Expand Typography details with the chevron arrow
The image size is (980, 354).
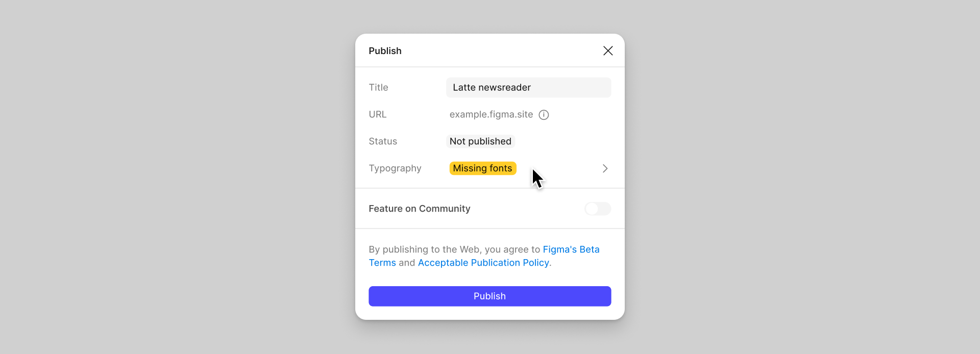coord(605,168)
